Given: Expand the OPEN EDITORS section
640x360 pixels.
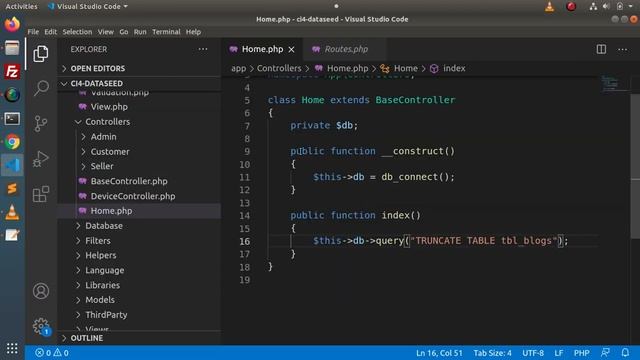Looking at the screenshot, I should pyautogui.click(x=140, y=69).
